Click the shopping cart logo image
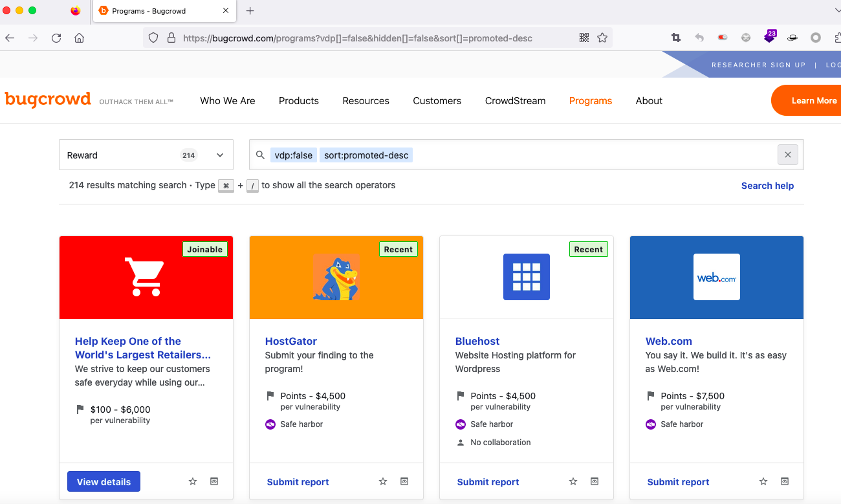This screenshot has height=504, width=841. point(145,277)
